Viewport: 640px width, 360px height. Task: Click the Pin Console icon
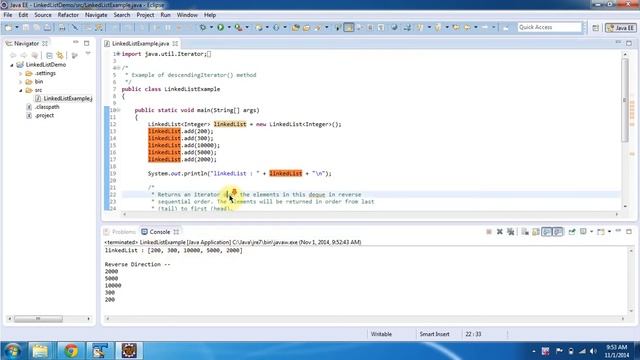(x=572, y=231)
